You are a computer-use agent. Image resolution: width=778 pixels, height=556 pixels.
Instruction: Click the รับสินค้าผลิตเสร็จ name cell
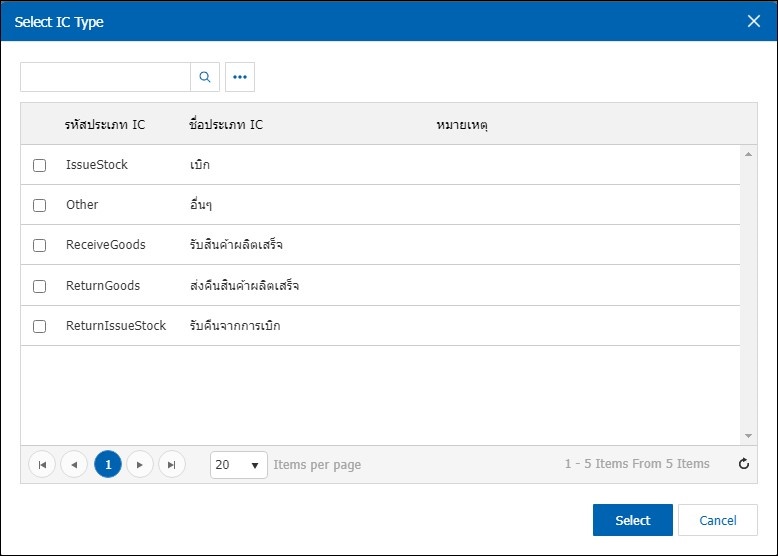(x=236, y=245)
